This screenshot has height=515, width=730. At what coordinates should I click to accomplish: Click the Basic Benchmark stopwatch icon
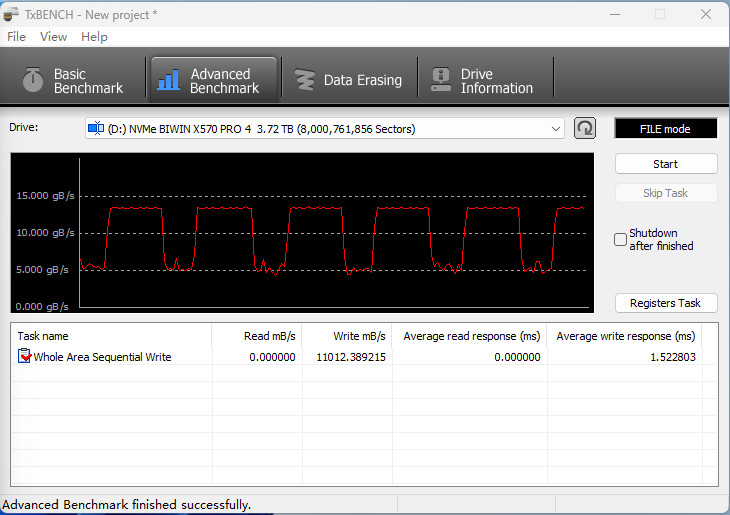coord(33,80)
